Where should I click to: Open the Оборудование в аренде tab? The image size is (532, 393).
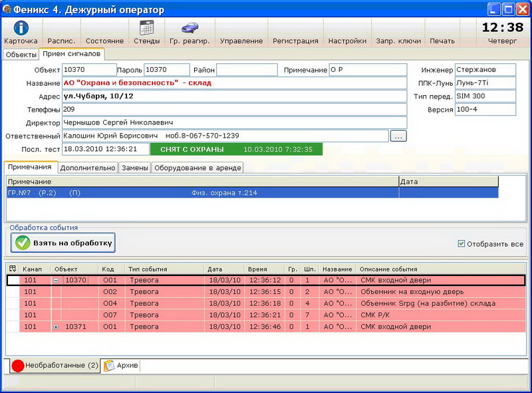tap(198, 168)
